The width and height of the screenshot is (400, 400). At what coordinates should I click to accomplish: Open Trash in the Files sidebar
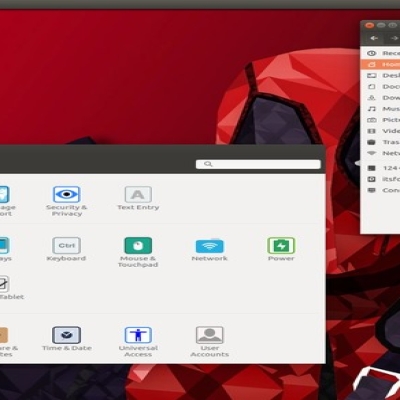click(x=380, y=142)
